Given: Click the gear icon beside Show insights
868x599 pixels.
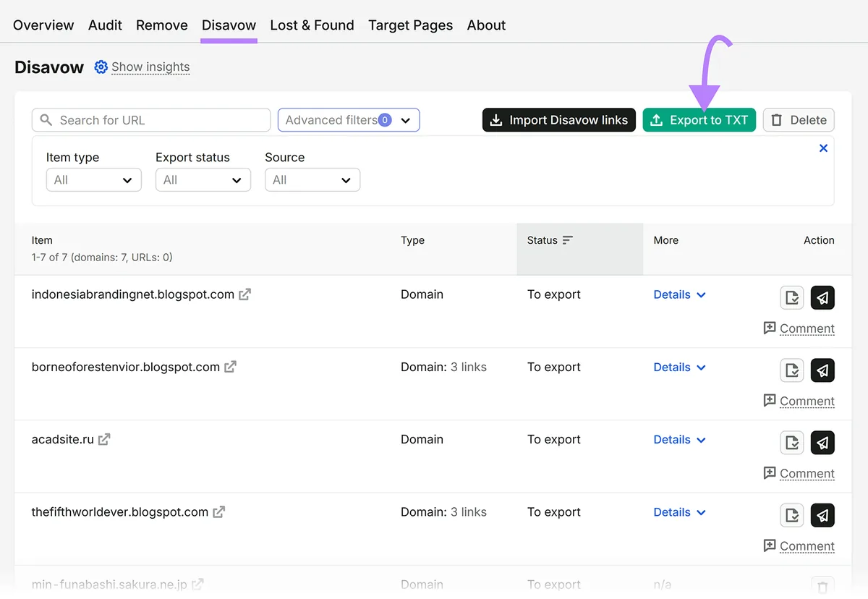Looking at the screenshot, I should tap(101, 67).
